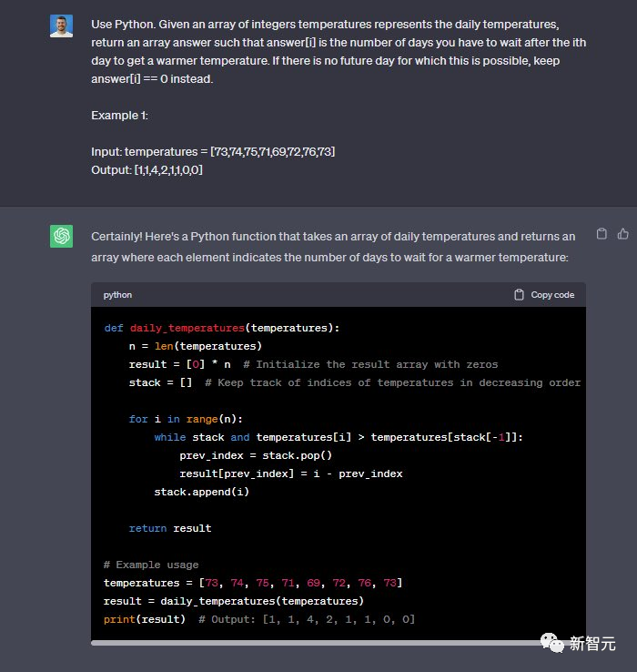Click 'result[prev_index] = i - prev_index' line
The image size is (637, 672).
(291, 473)
